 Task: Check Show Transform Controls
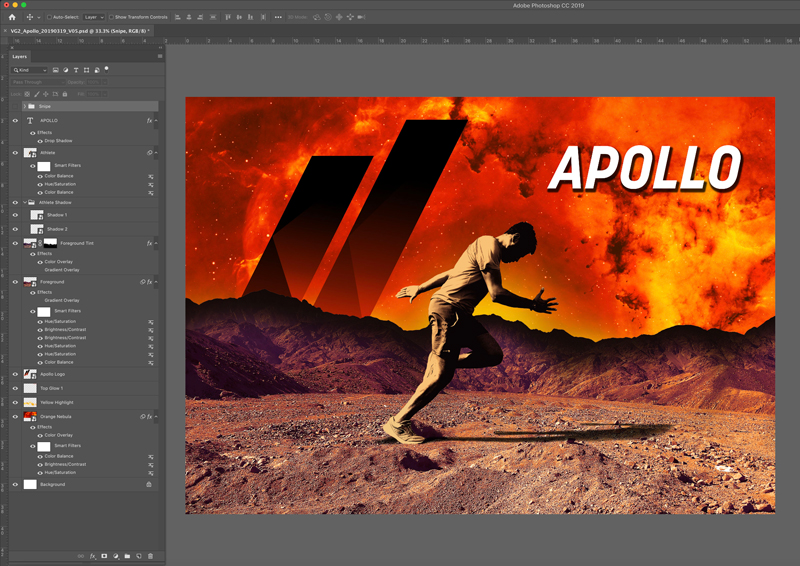[112, 17]
